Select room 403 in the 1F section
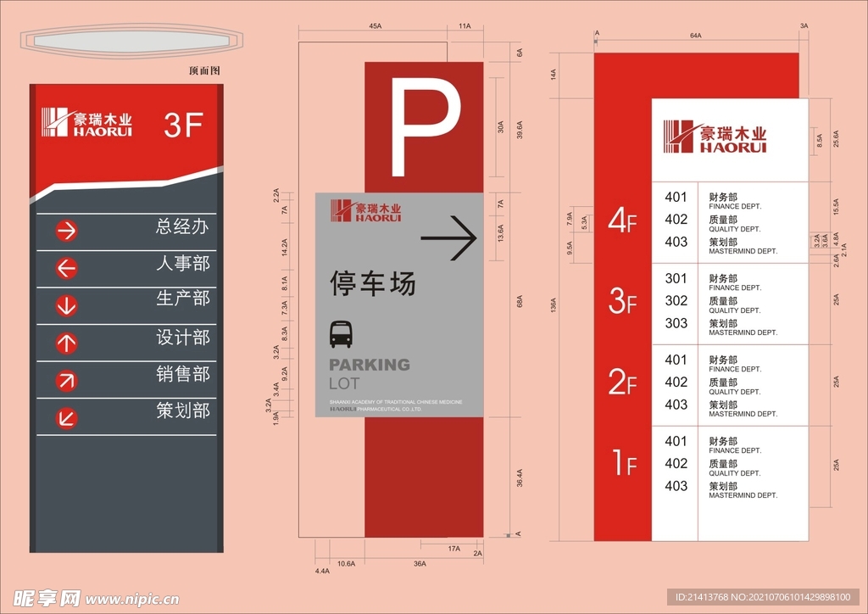Viewport: 868px width, 614px height. [676, 486]
